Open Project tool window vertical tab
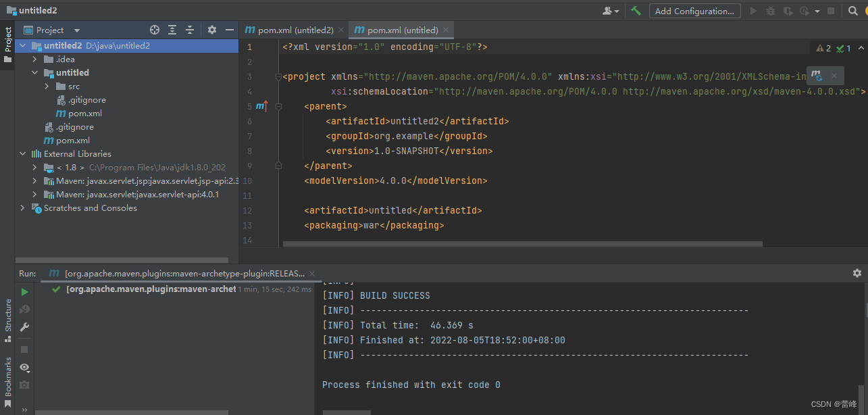 [7, 45]
